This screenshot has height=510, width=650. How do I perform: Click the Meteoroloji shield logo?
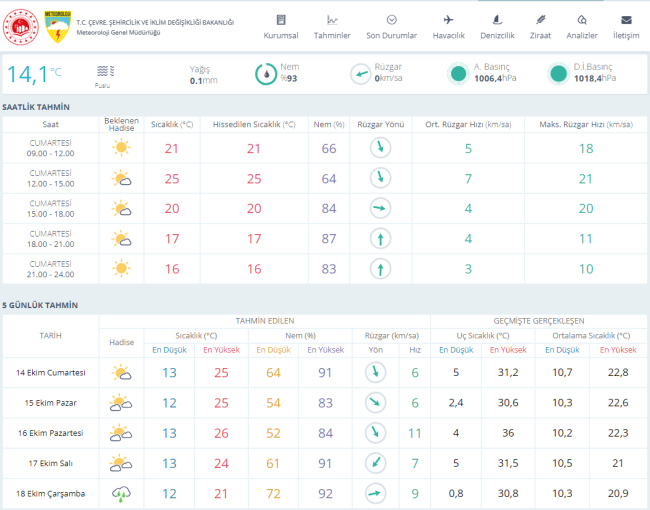pos(58,27)
